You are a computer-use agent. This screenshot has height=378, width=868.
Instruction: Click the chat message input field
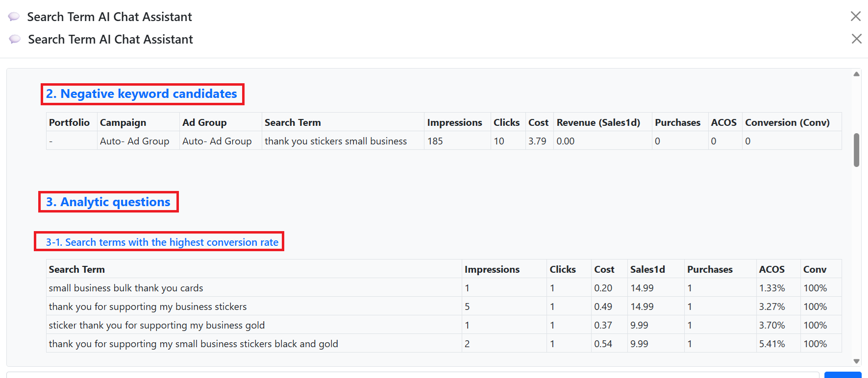coord(412,375)
